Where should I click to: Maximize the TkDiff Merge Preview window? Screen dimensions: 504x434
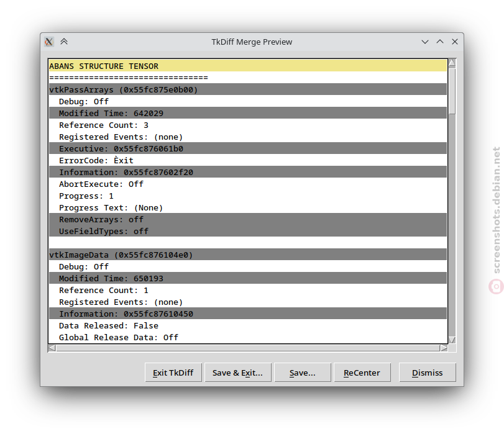click(x=440, y=42)
